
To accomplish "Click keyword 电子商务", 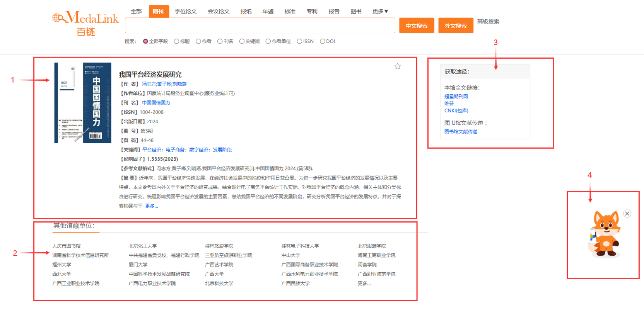I will pos(175,150).
